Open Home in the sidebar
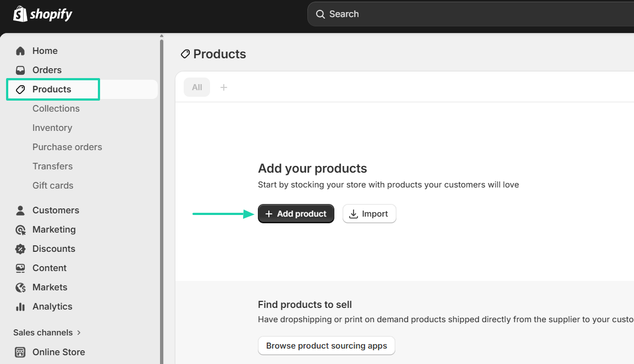This screenshot has height=364, width=634. point(45,51)
